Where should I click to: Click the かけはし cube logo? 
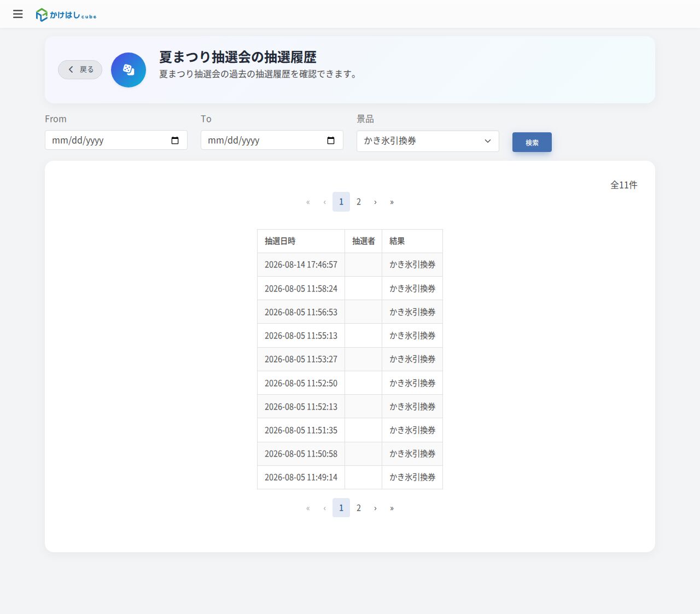[x=66, y=15]
